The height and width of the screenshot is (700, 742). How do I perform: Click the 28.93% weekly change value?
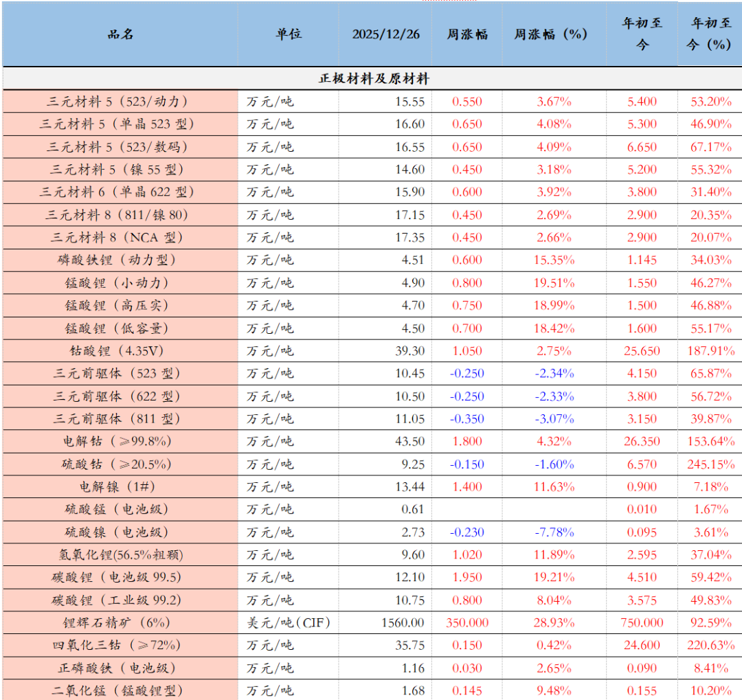point(554,622)
